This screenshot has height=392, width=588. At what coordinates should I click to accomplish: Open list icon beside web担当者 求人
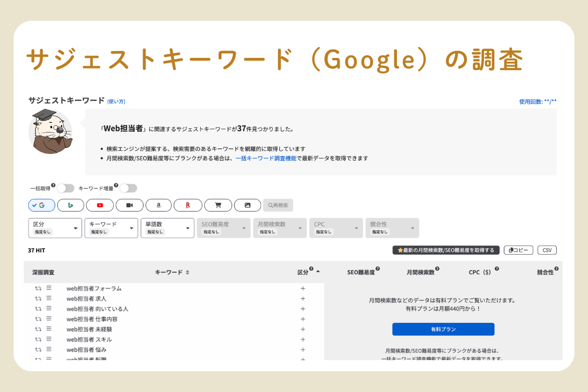pos(49,298)
